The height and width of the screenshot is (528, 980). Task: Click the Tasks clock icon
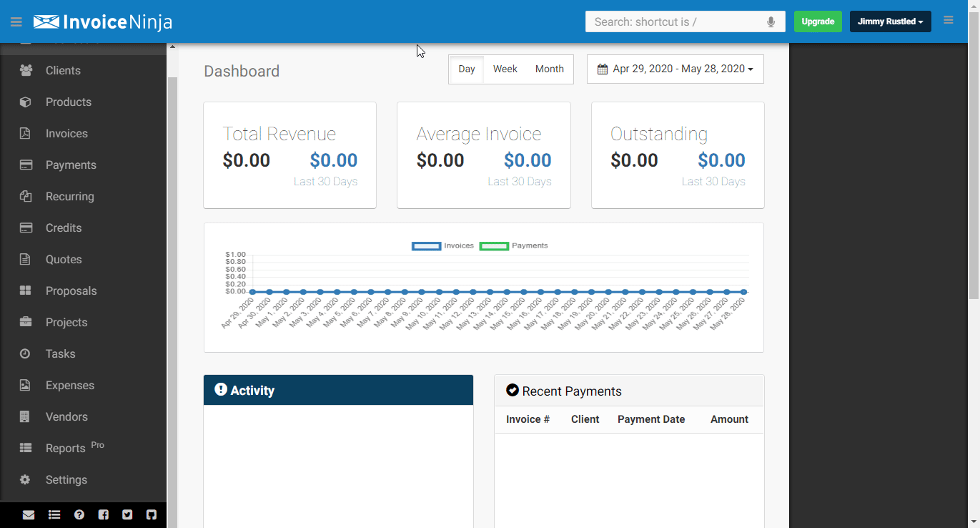coord(24,353)
